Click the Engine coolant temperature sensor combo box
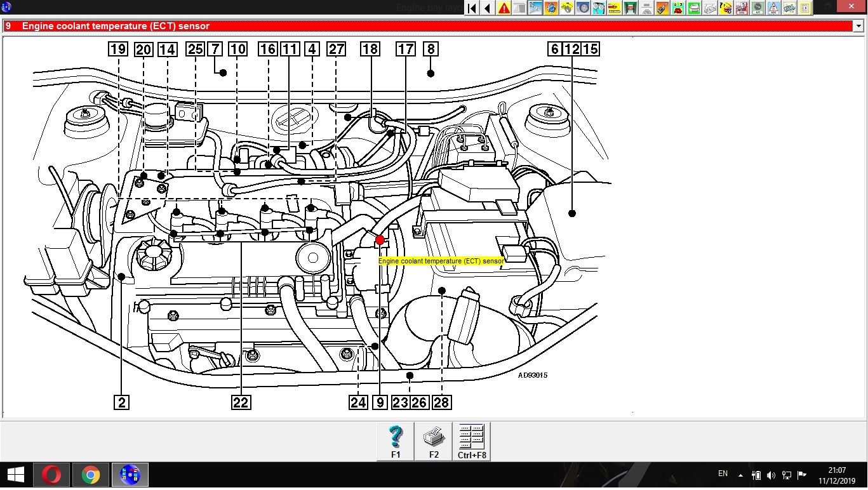 (x=427, y=26)
